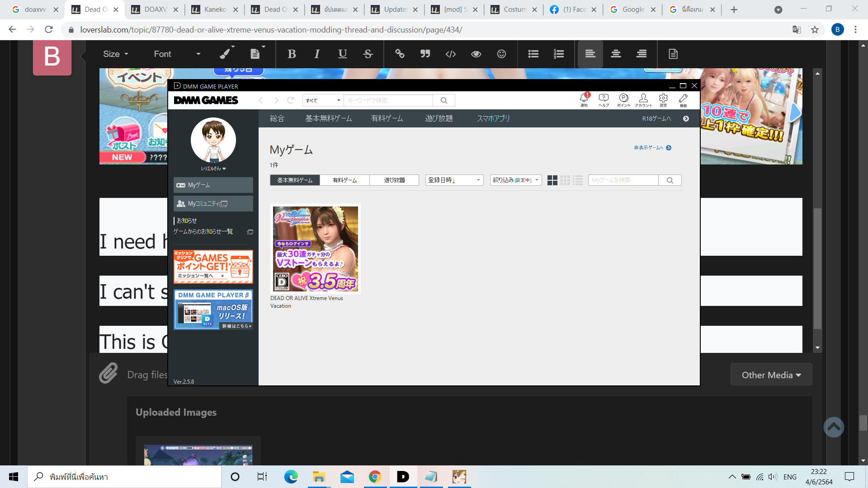
Task: Open DEAD OR ALIVE Xtreme Venus Vacation thumbnail
Action: click(316, 249)
